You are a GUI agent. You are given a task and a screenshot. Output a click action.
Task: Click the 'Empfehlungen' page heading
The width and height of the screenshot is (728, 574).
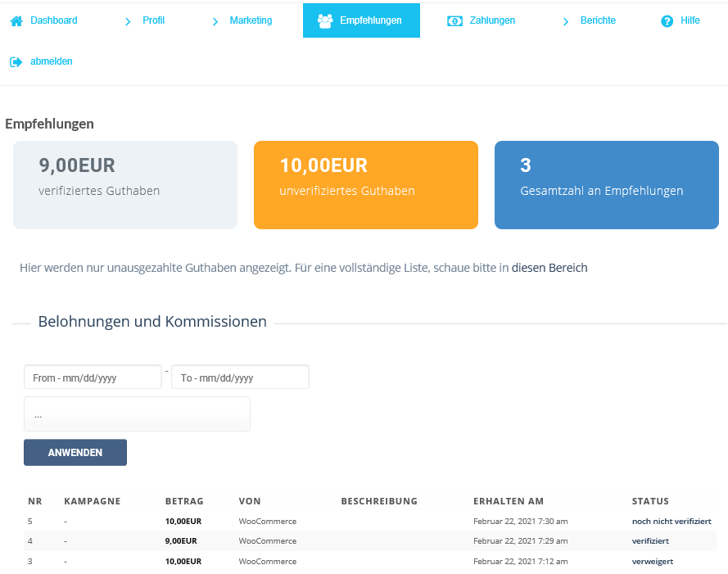click(x=50, y=124)
